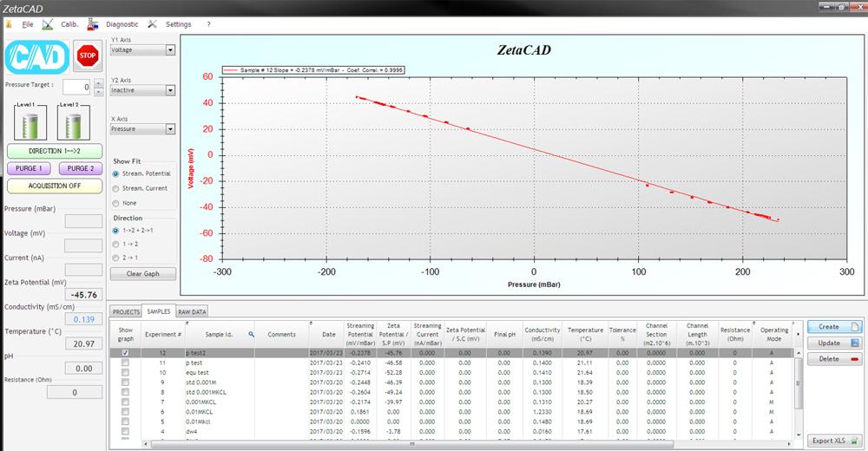Viewport: 868px width, 451px height.
Task: Click the Level 2 tank icon
Action: coord(73,123)
